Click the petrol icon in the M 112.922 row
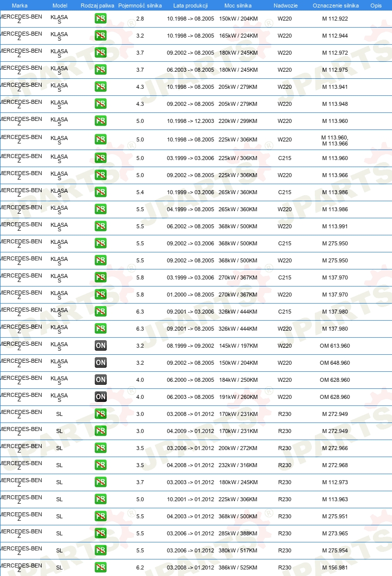The image size is (392, 576). tap(101, 19)
